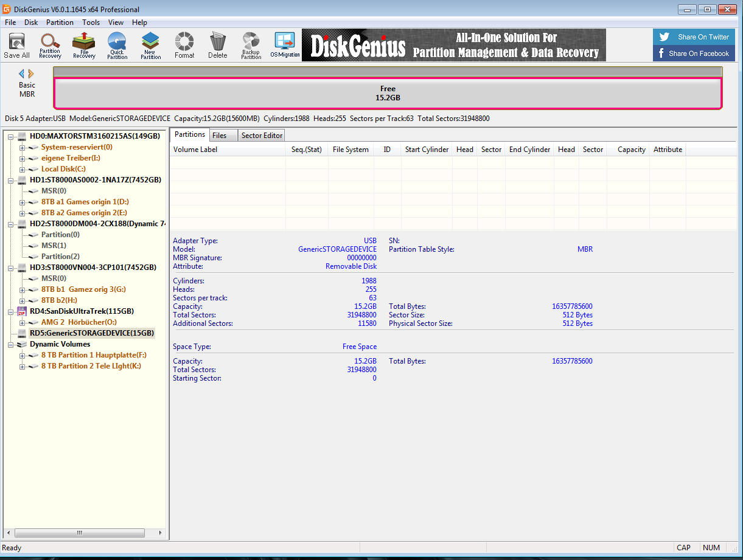Image resolution: width=743 pixels, height=560 pixels.
Task: Expand 8TB a1 Games origin 1(D:) node
Action: pos(23,202)
